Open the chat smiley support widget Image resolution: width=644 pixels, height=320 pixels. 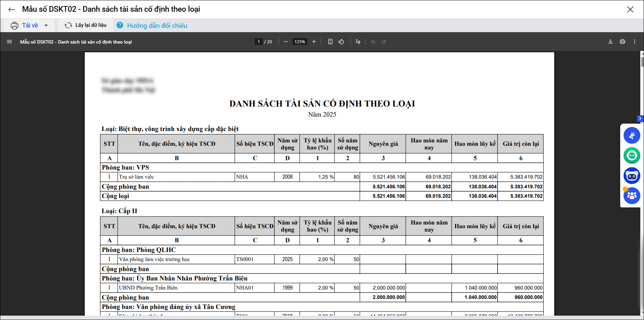tap(632, 155)
